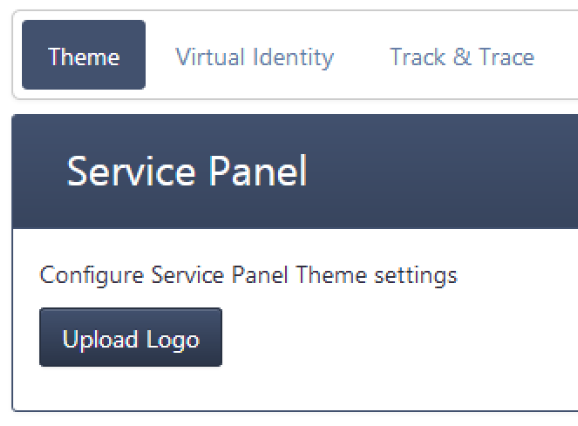Click the dark blue Service Panel header bar
The height and width of the screenshot is (426, 578).
[295, 171]
